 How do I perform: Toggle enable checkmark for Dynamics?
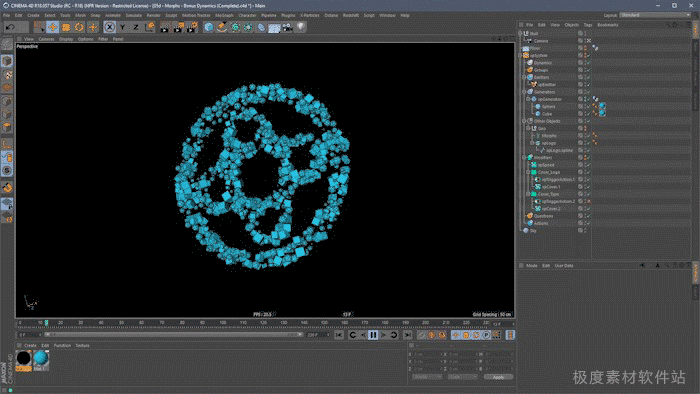click(589, 63)
